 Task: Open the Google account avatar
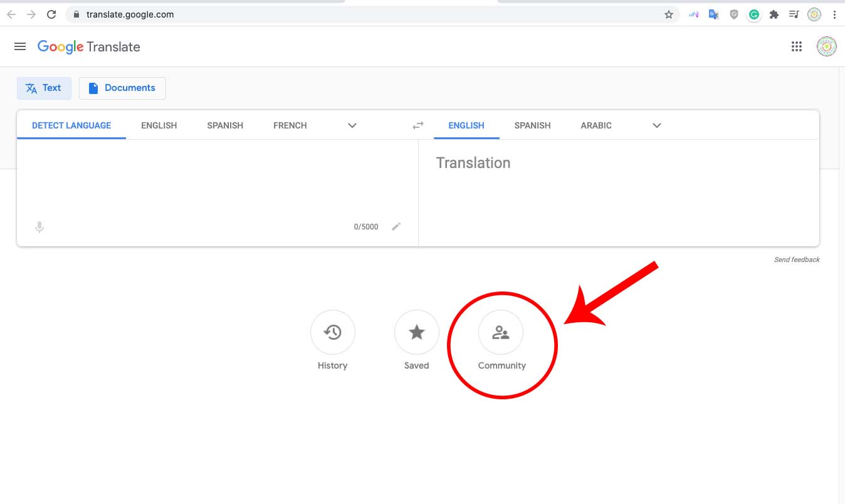(827, 46)
